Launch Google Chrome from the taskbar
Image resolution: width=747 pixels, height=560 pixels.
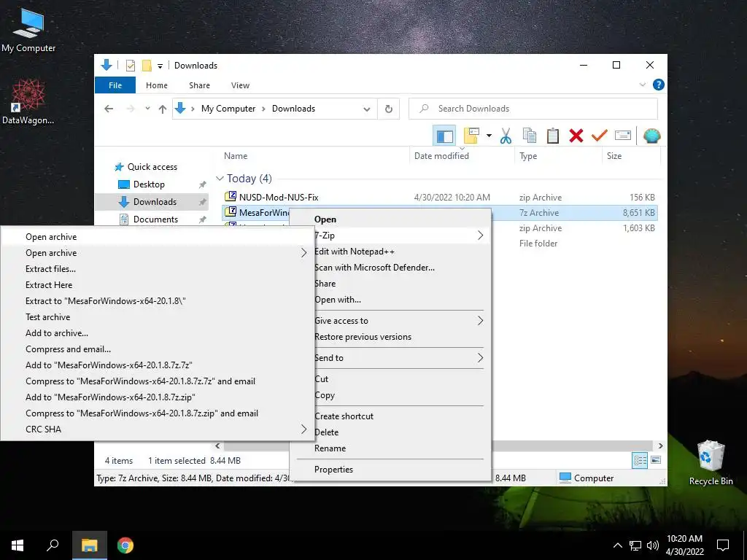pyautogui.click(x=125, y=545)
